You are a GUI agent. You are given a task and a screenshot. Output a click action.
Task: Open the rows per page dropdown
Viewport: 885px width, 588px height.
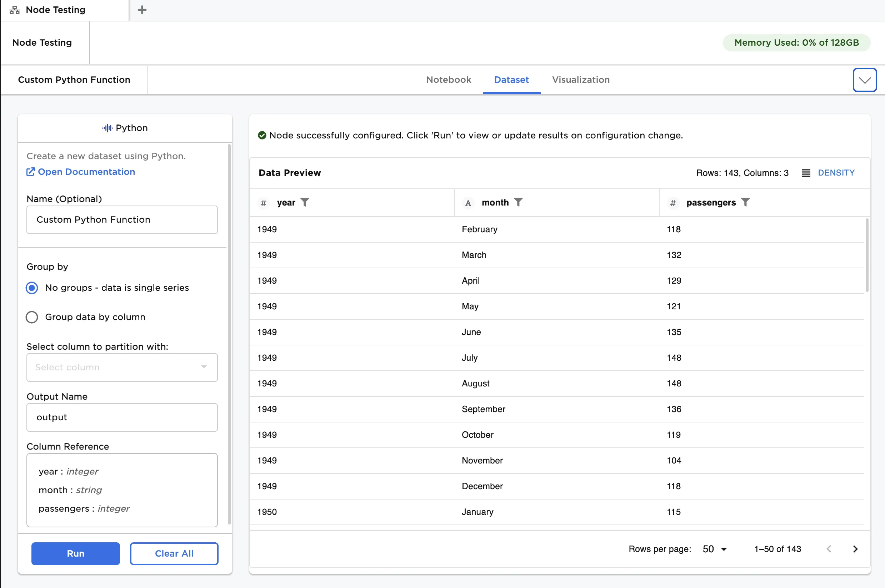point(715,549)
